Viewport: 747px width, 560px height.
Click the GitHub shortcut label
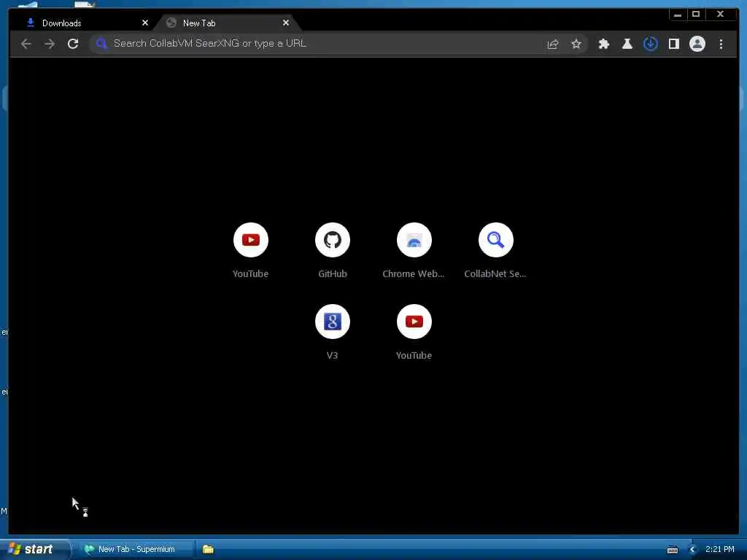click(333, 274)
